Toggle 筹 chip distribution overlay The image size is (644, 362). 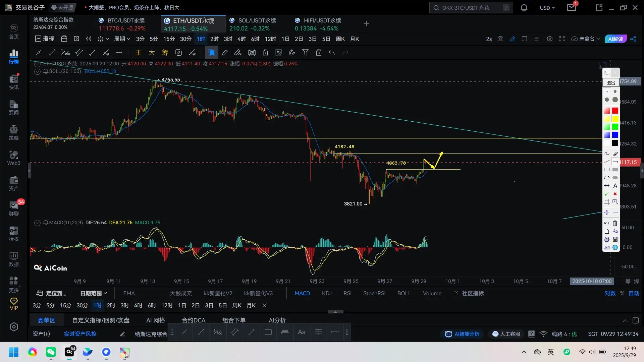pyautogui.click(x=165, y=53)
